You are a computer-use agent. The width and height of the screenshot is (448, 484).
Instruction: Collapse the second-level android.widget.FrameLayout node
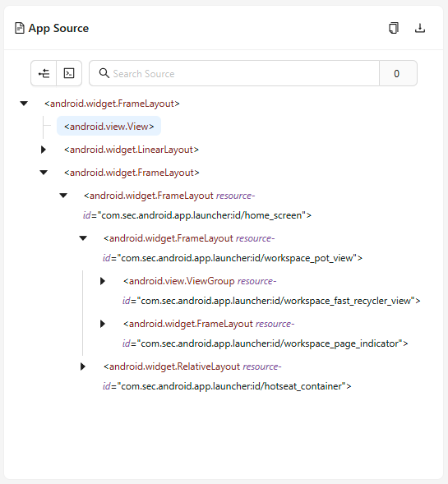44,173
